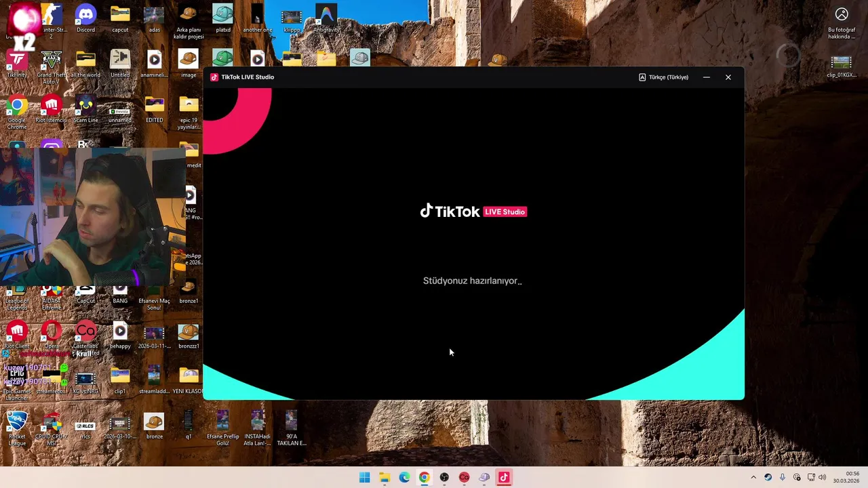Open the Discord desktop shortcut
868x488 pixels.
pyautogui.click(x=85, y=19)
